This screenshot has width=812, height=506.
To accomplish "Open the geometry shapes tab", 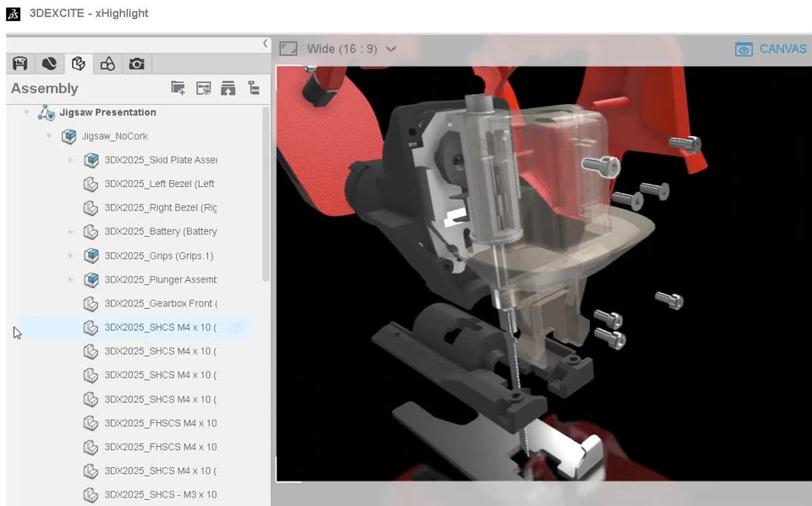I will [107, 63].
